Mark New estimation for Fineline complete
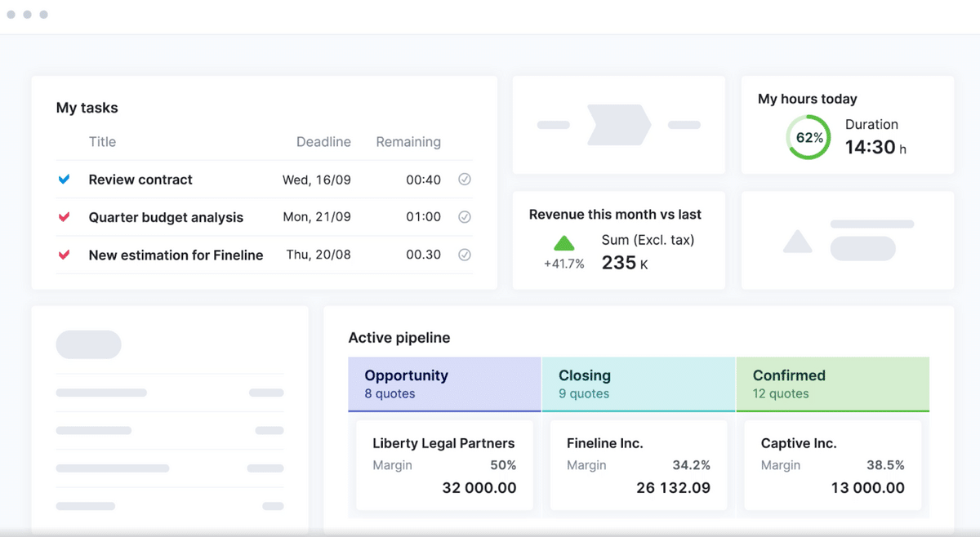The width and height of the screenshot is (980, 537). tap(465, 255)
